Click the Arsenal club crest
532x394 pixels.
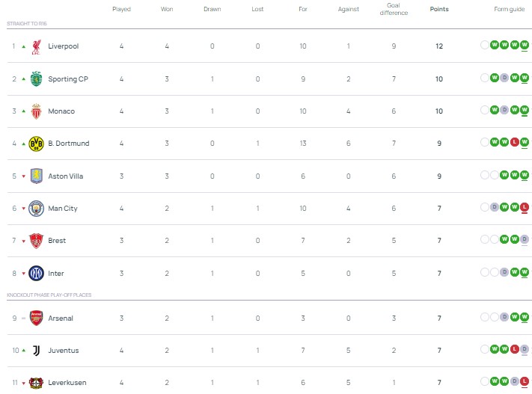click(x=36, y=318)
